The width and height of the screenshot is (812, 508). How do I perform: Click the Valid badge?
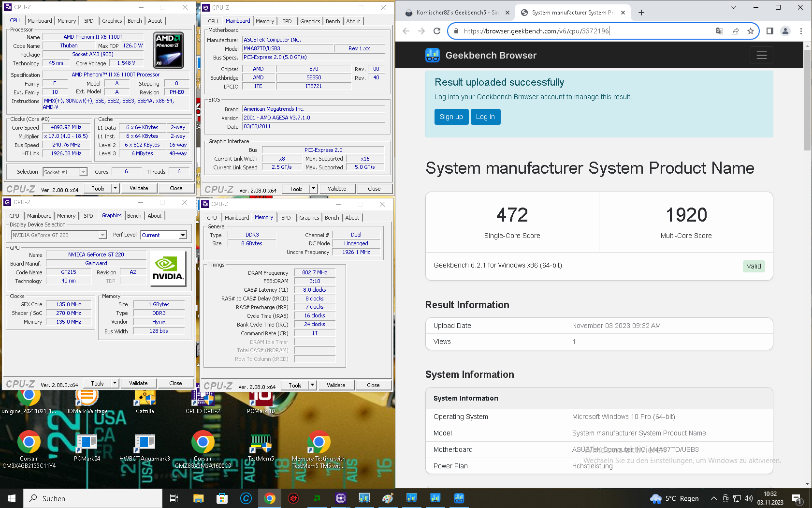(754, 266)
